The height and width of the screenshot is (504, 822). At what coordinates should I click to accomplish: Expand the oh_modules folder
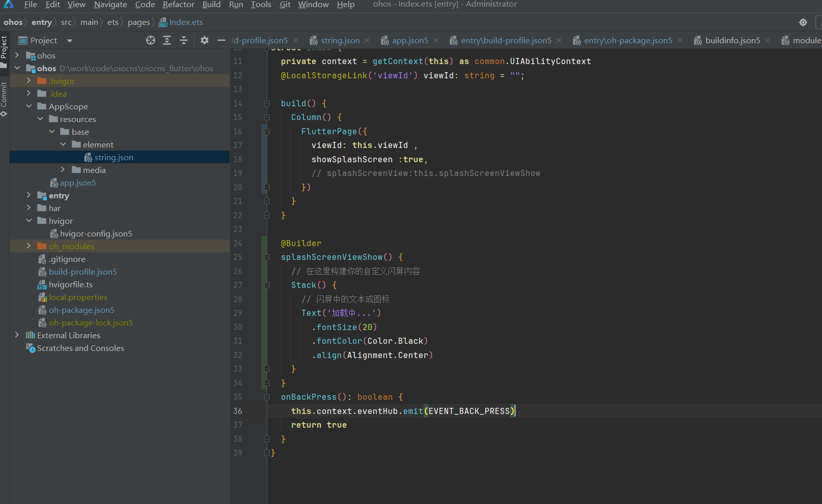[x=29, y=246]
